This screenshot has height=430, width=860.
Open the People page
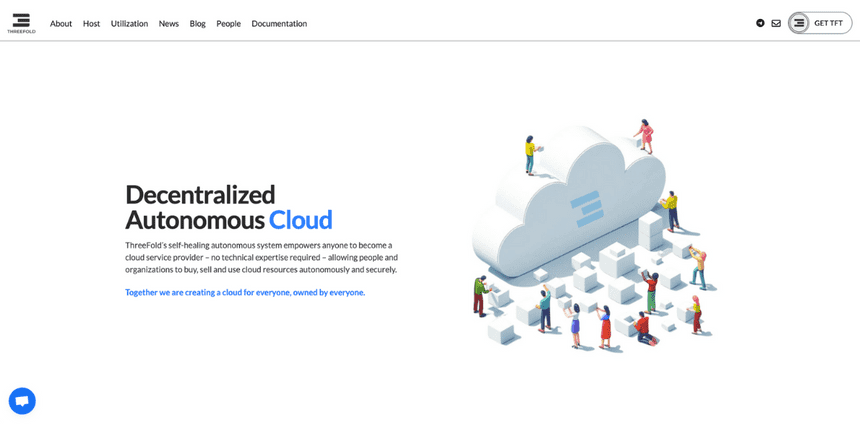click(x=229, y=24)
